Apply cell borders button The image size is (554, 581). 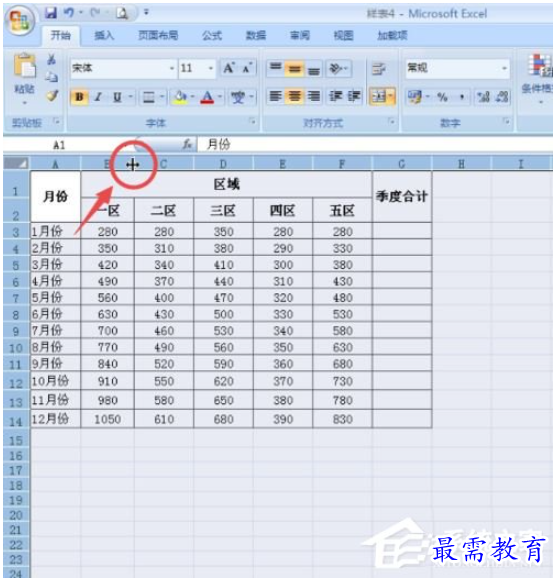(149, 97)
